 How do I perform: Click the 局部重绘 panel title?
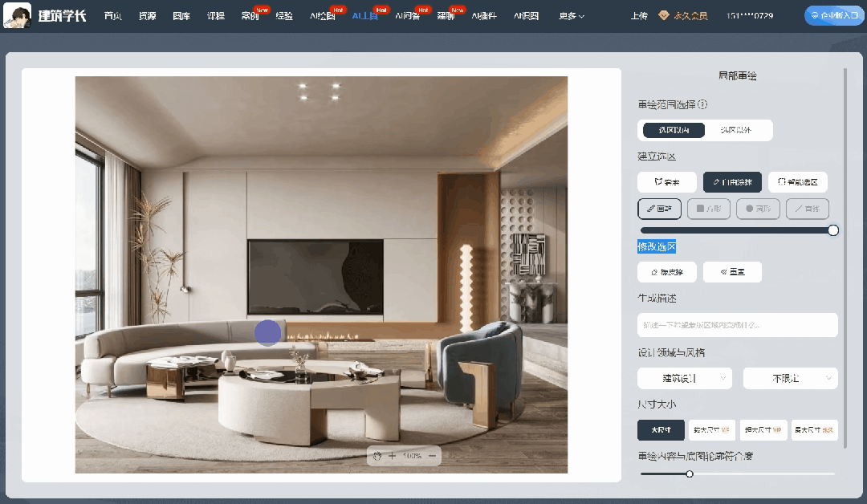pos(737,75)
